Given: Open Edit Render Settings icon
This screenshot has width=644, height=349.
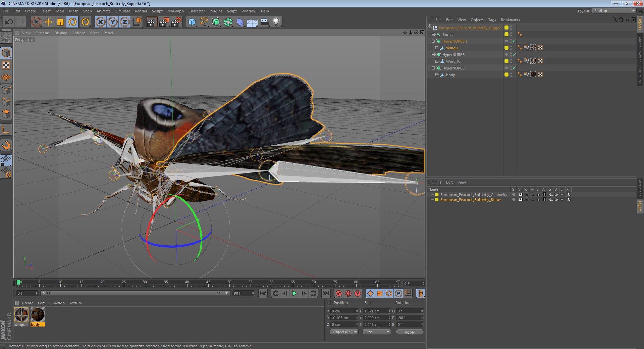Looking at the screenshot, I should click(176, 22).
